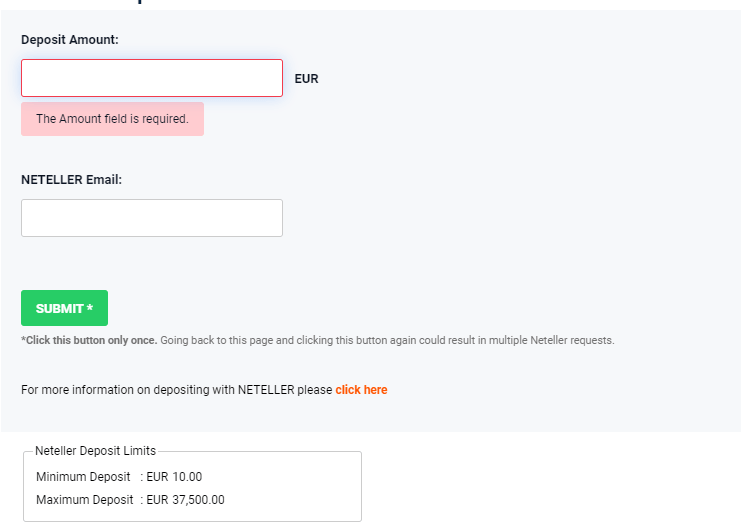The height and width of the screenshot is (527, 743).
Task: Click the EUR 10.00 minimum value
Action: (174, 477)
